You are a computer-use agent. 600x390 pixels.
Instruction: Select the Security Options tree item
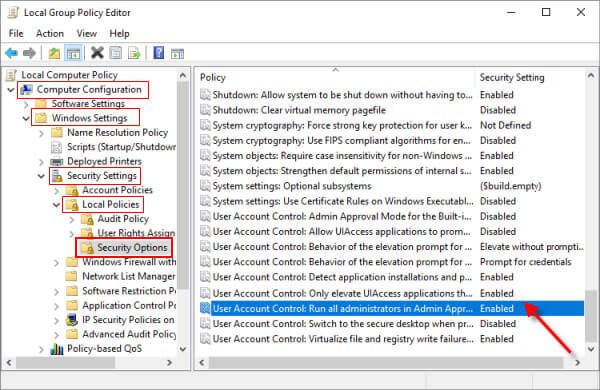tap(132, 248)
